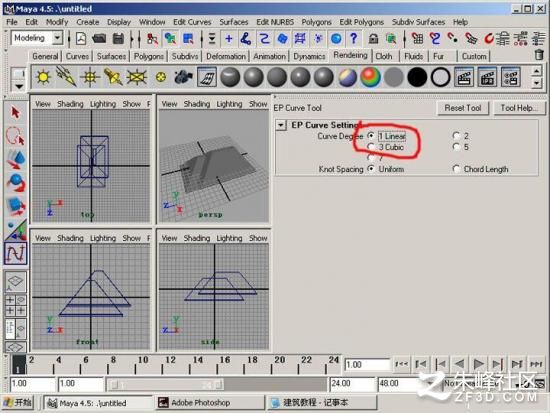This screenshot has width=550, height=413.
Task: Pick the arrow Select tool
Action: pos(15,113)
